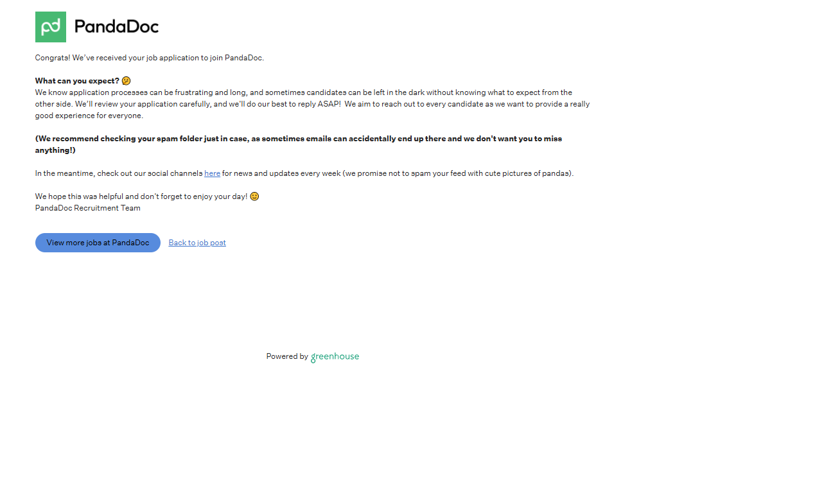This screenshot has width=833, height=504.
Task: Click the 'We know application processes' line
Action: click(304, 92)
